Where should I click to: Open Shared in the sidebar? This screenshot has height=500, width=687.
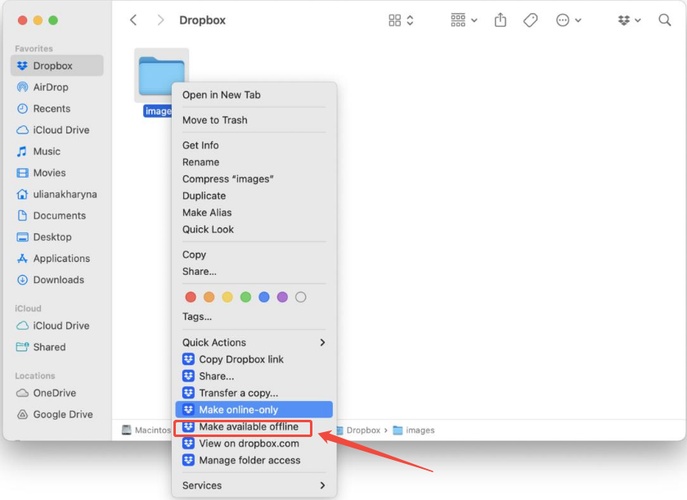pos(57,347)
